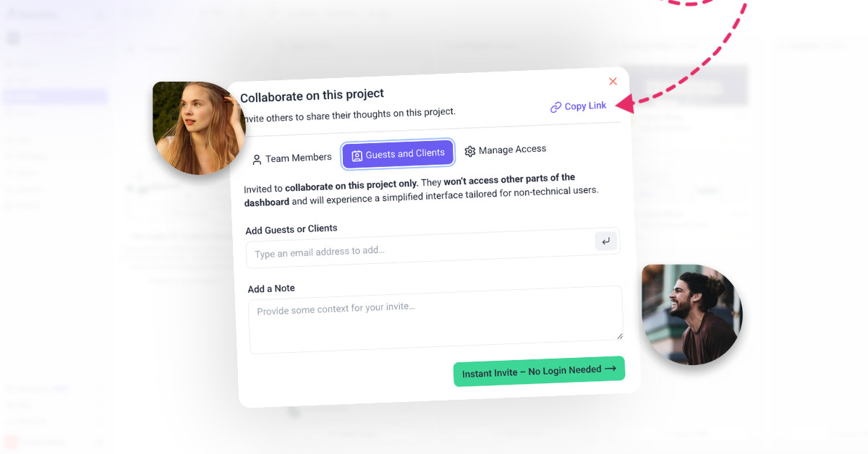Copy the project link via Copy Link text

pyautogui.click(x=585, y=106)
